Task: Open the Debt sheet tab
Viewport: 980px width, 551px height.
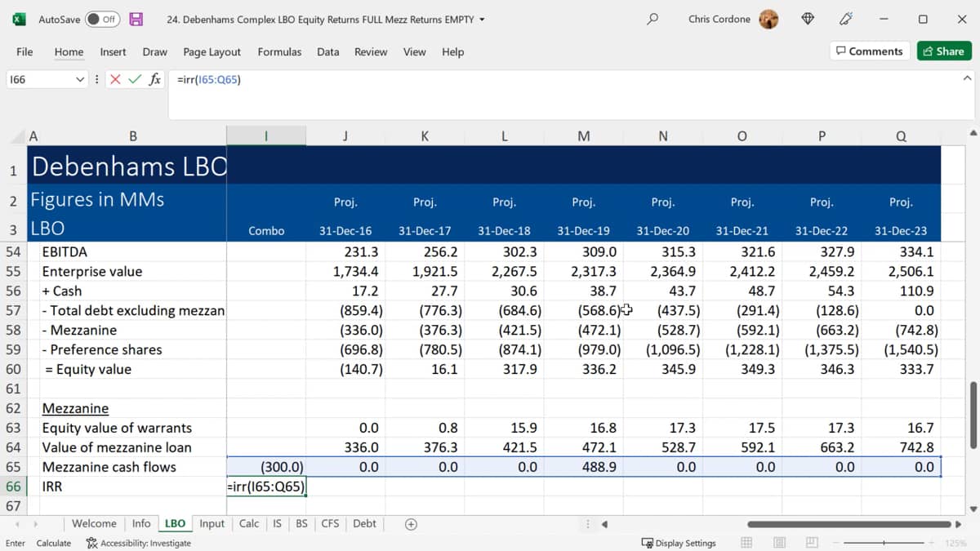Action: (364, 524)
